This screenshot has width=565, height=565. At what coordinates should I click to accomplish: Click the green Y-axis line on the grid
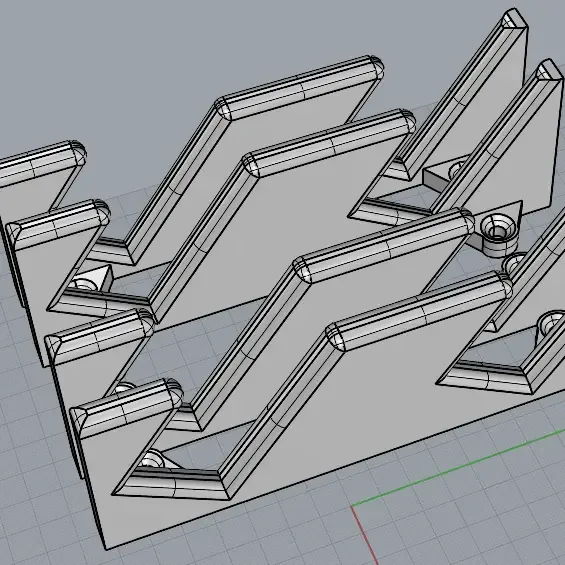[458, 468]
